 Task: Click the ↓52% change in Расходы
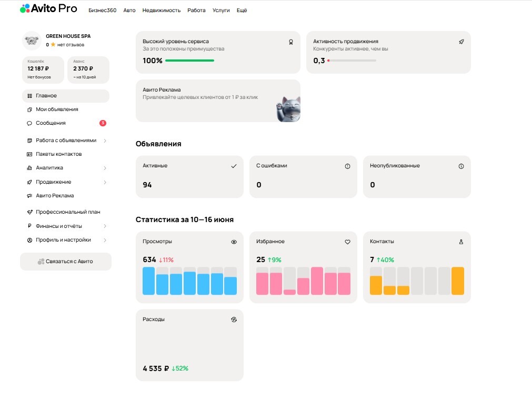pos(180,368)
